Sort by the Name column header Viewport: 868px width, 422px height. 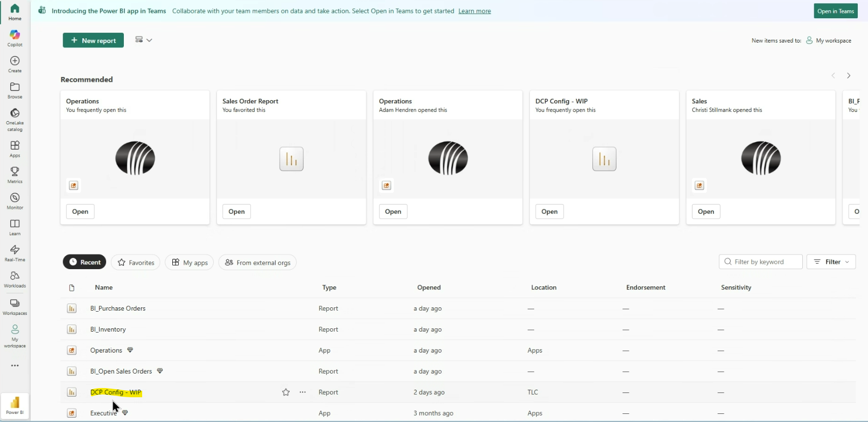[104, 287]
